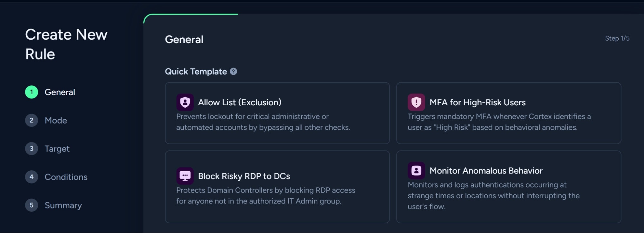Go to the Mode step
Image resolution: width=644 pixels, height=233 pixels.
tap(56, 120)
